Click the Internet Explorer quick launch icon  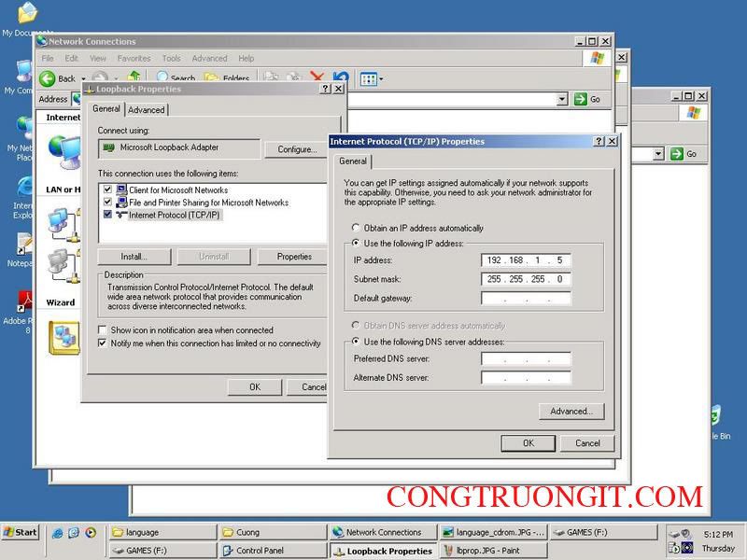[58, 532]
